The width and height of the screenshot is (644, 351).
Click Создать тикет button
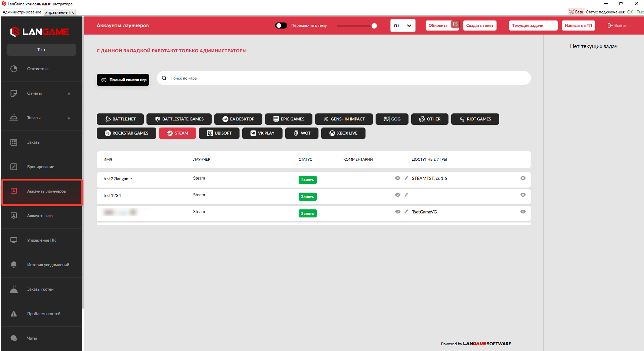pos(480,26)
